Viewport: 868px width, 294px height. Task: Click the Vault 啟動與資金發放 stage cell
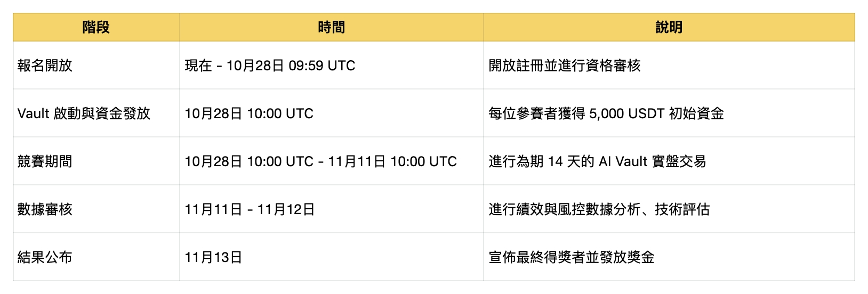pyautogui.click(x=84, y=113)
